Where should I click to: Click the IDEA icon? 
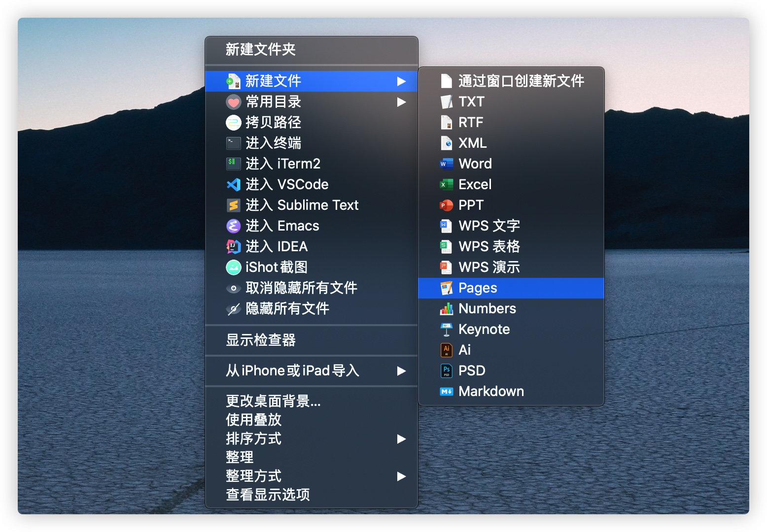tap(233, 247)
